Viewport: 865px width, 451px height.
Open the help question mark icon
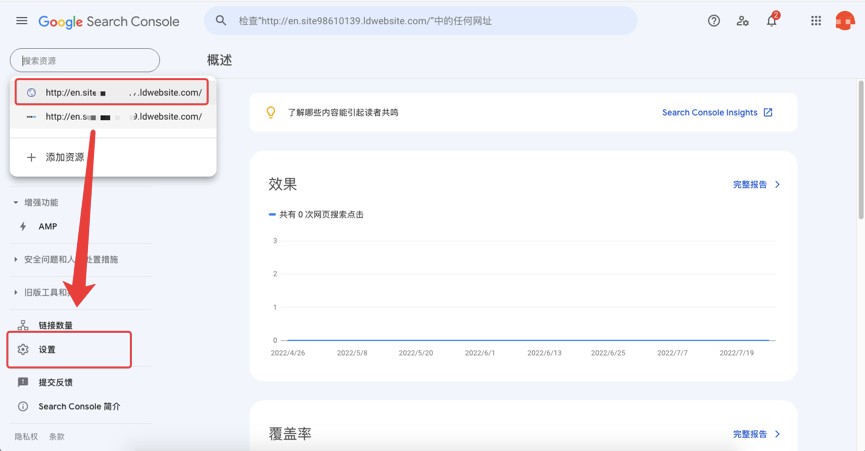(714, 21)
